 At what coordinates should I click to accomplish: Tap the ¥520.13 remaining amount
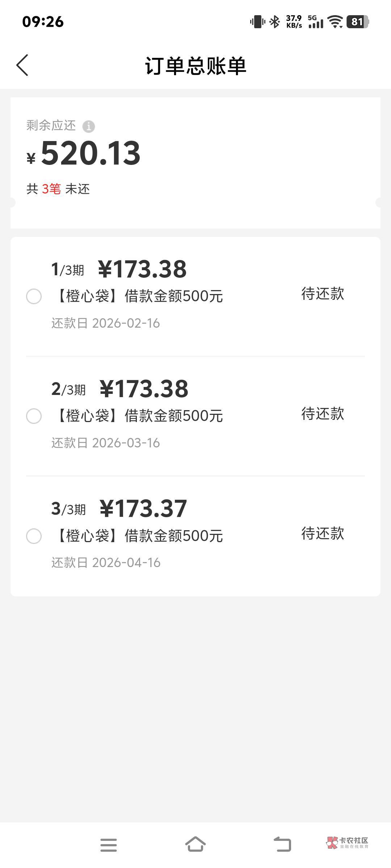click(91, 154)
